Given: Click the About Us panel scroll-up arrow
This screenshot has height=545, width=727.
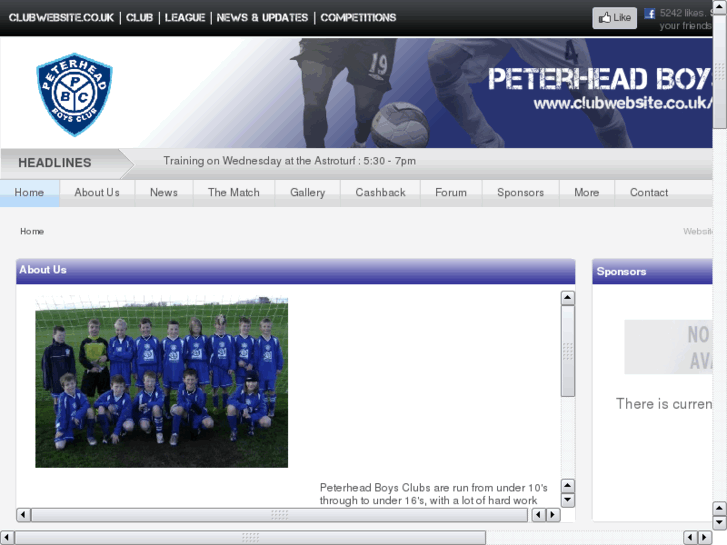Looking at the screenshot, I should point(568,298).
